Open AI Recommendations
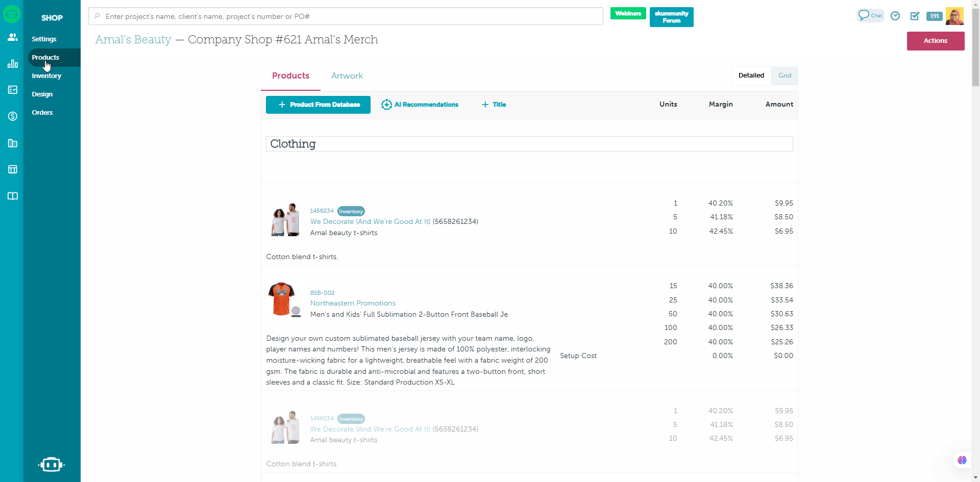Screen dimensions: 980x482 pyautogui.click(x=420, y=105)
